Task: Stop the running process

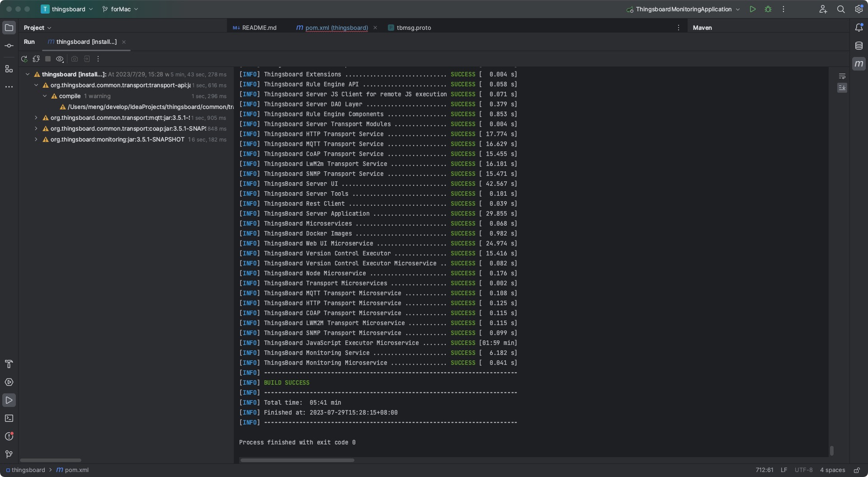Action: tap(48, 59)
